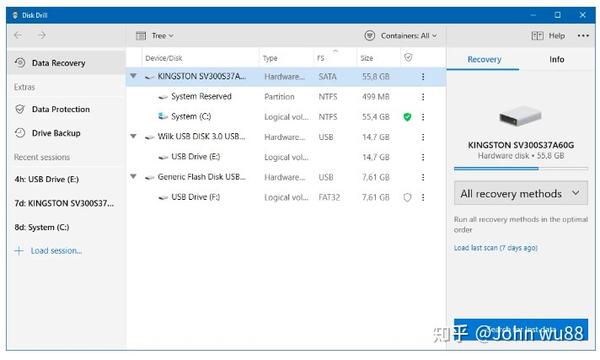Click the 55,8 GB size cell
Screen dimensions: 600x360
(376, 77)
